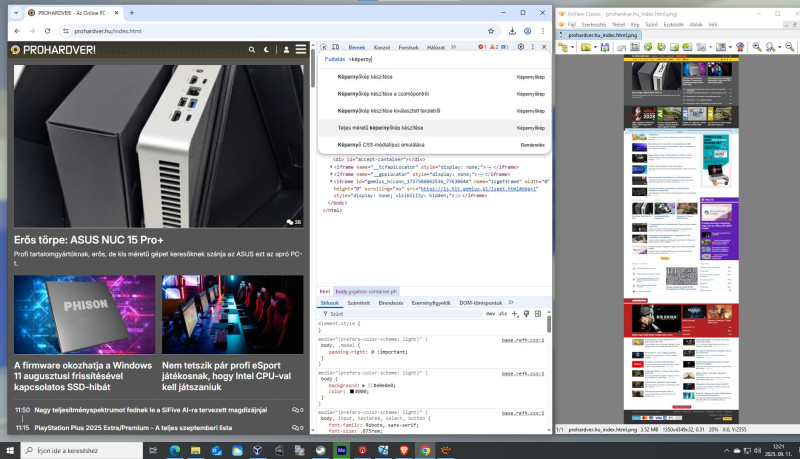Show more DevTools panel tabs chevron
800x459 pixels.
(453, 47)
